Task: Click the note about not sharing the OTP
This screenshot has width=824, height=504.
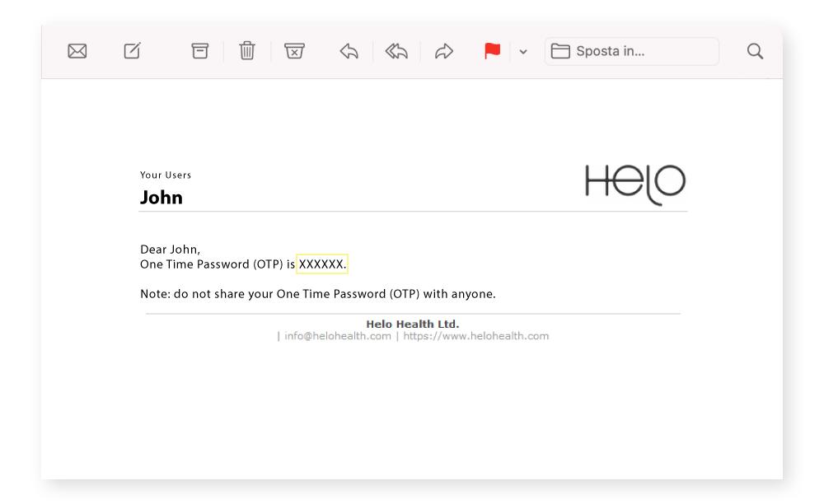Action: (317, 294)
